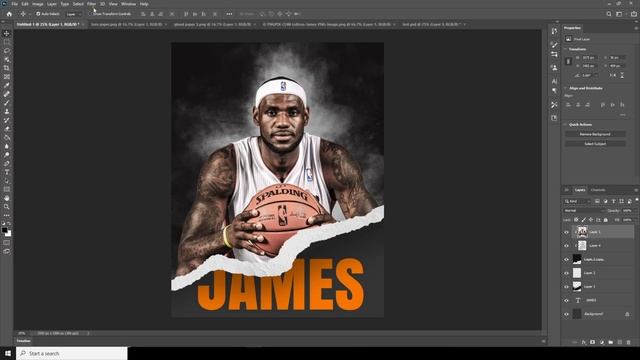Select the Zoom tool in the toolbar
The height and width of the screenshot is (360, 640).
tap(7, 207)
